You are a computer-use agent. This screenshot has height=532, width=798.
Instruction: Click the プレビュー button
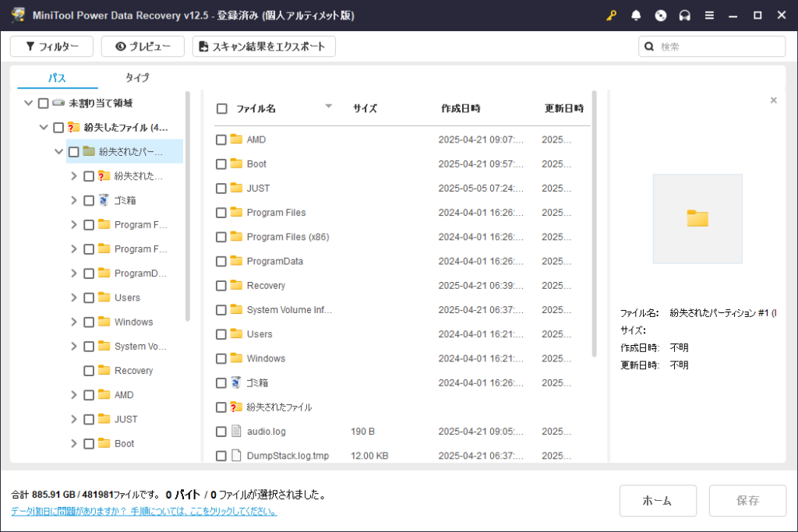(x=143, y=46)
